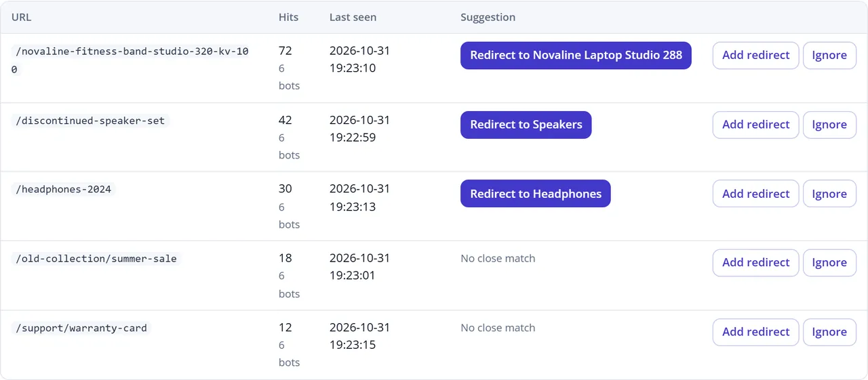Add redirect for /support/warranty-card

(x=755, y=332)
